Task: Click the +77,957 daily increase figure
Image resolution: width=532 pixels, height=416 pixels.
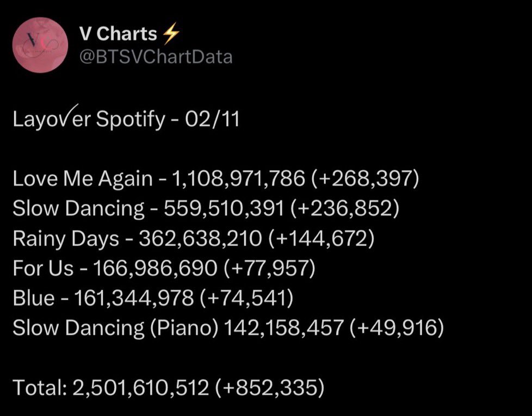Action: click(x=269, y=268)
